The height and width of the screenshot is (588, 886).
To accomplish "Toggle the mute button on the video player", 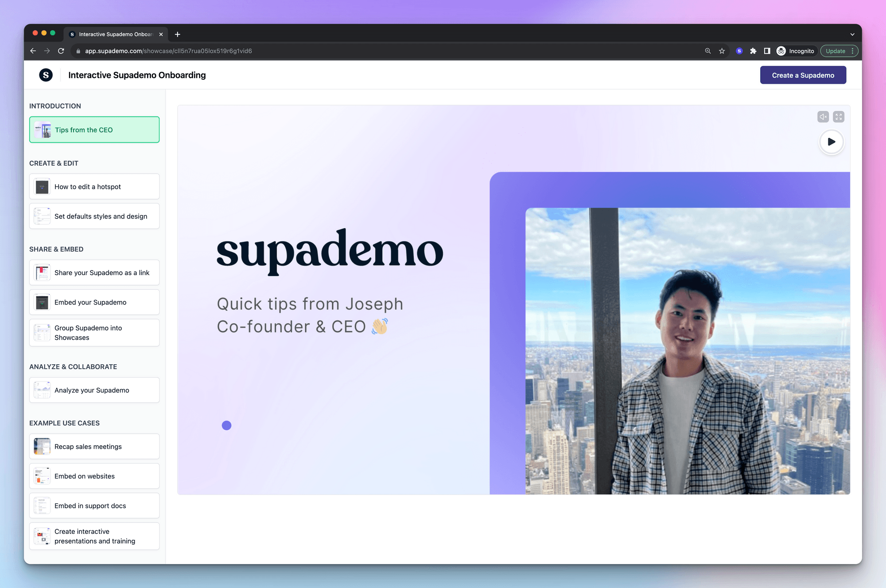I will (823, 117).
